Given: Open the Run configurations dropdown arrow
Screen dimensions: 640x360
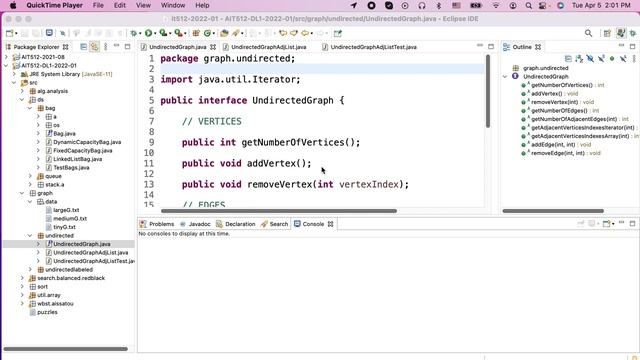Looking at the screenshot, I should (155, 33).
